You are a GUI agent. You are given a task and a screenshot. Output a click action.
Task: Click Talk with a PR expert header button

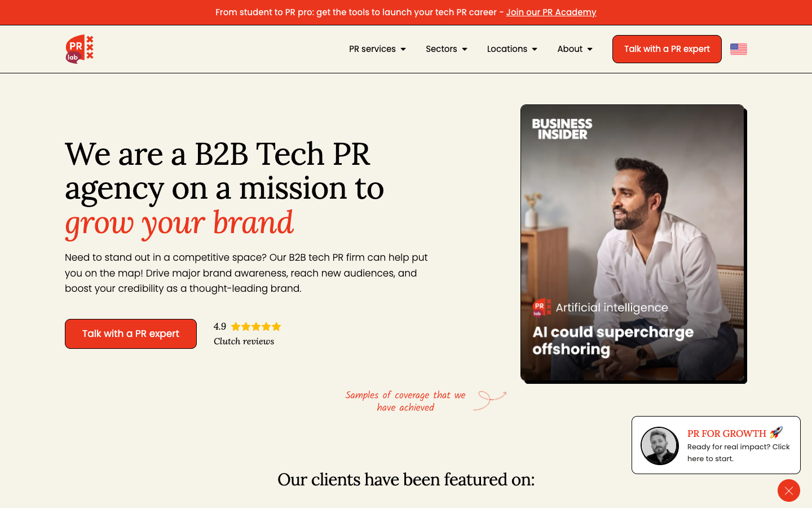(x=667, y=49)
